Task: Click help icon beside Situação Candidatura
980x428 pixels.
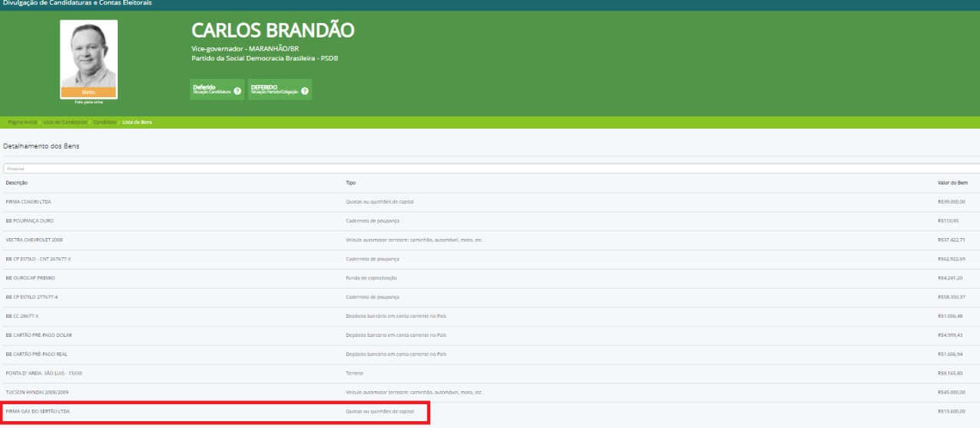Action: point(237,90)
